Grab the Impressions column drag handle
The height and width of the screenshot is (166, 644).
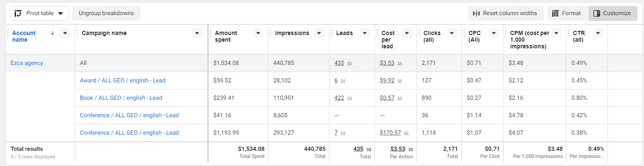click(x=270, y=33)
